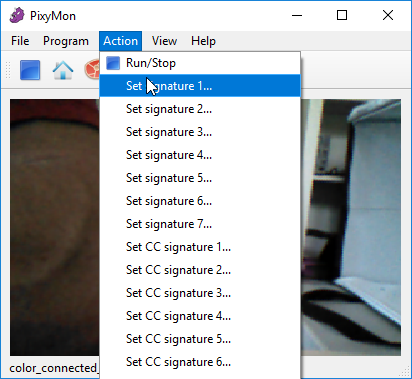Choose Set CC signature 3...

coord(200,293)
